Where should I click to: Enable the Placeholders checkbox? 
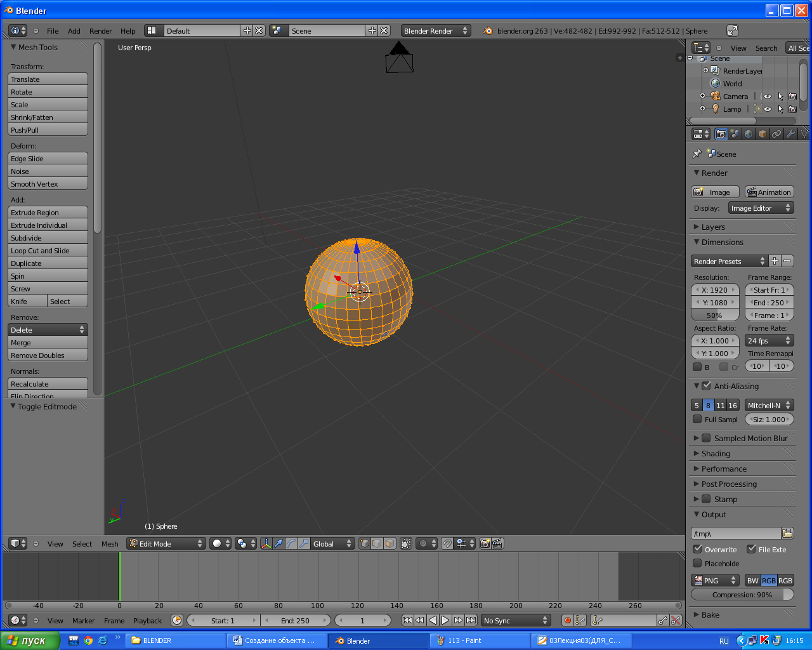[x=697, y=563]
